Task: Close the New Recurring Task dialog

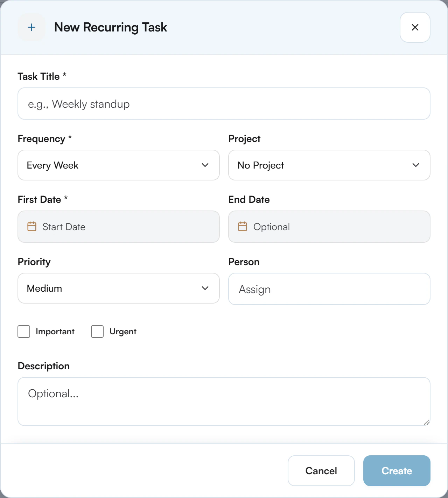Action: 415,27
